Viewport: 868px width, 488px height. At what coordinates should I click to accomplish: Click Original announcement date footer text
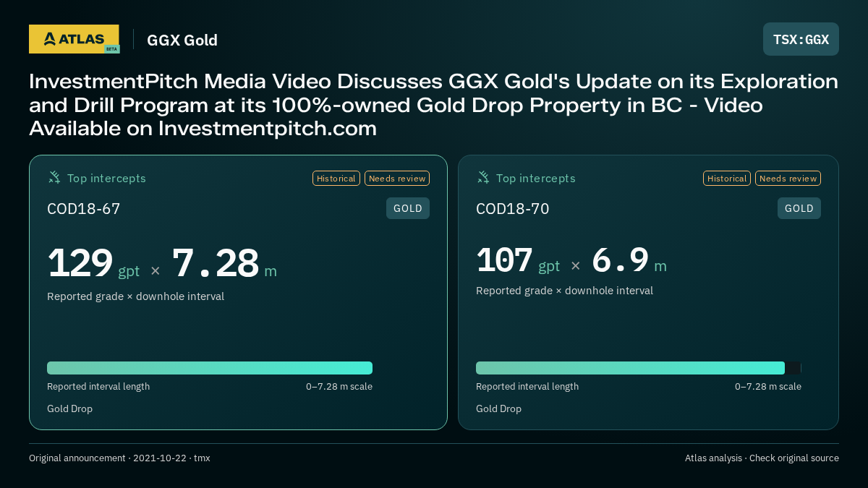point(119,458)
